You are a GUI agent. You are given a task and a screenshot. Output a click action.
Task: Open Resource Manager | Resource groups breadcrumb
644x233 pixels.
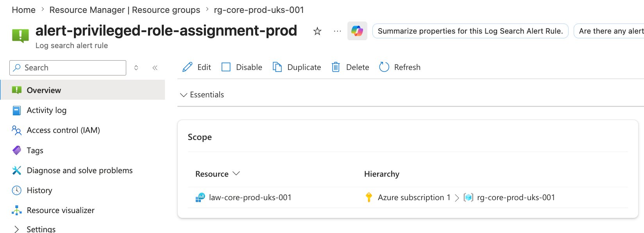coord(125,10)
